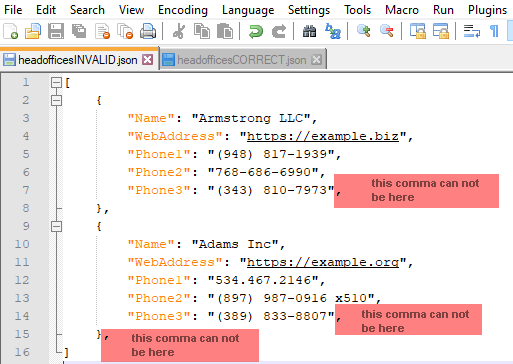Click the https://example.org link

323,262
